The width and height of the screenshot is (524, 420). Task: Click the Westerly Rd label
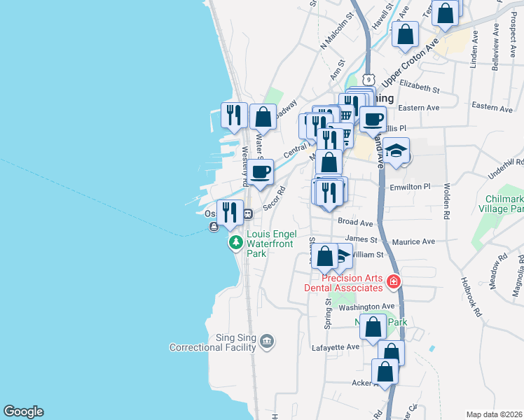(x=245, y=167)
